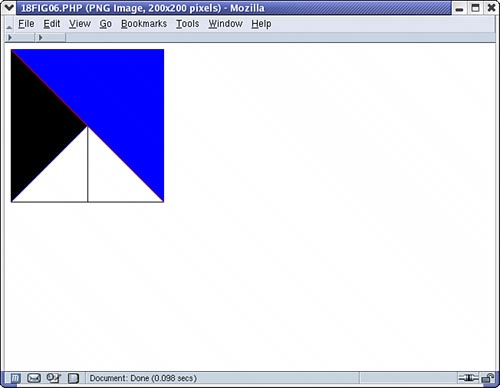Open the Bookmarks menu
This screenshot has height=388, width=500.
(x=144, y=24)
